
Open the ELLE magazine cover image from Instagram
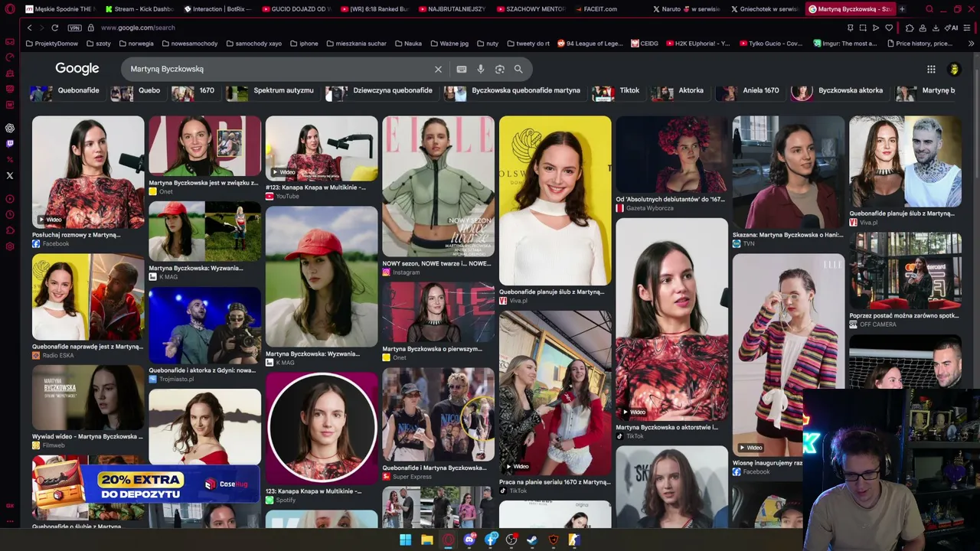tap(438, 186)
